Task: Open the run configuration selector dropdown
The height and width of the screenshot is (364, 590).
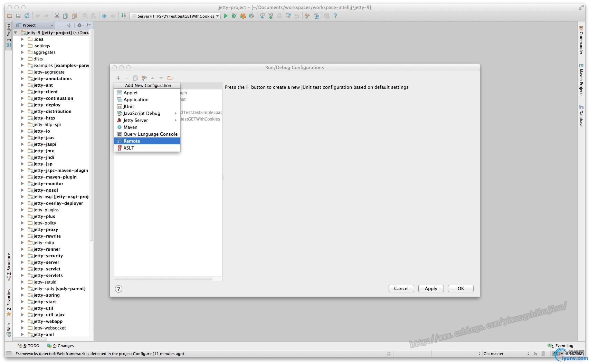Action: coord(175,16)
